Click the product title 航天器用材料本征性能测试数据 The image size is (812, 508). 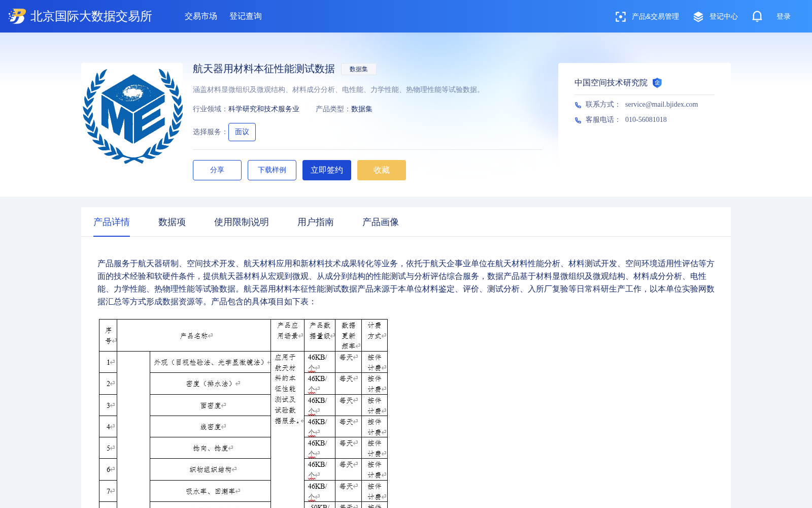coord(264,69)
